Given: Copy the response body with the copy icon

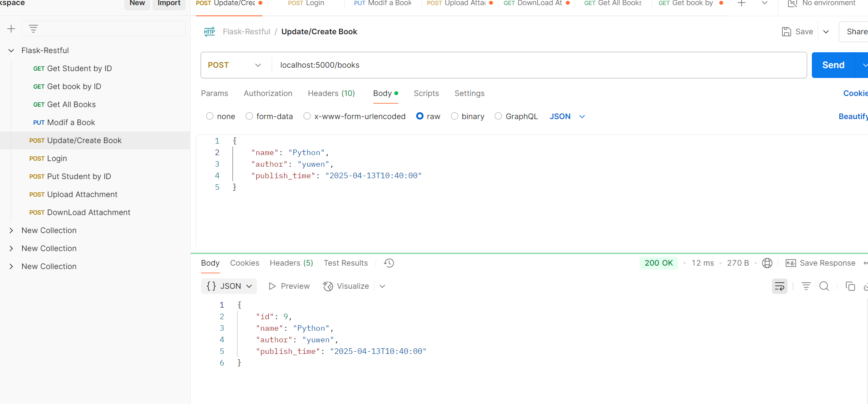Looking at the screenshot, I should pyautogui.click(x=850, y=286).
